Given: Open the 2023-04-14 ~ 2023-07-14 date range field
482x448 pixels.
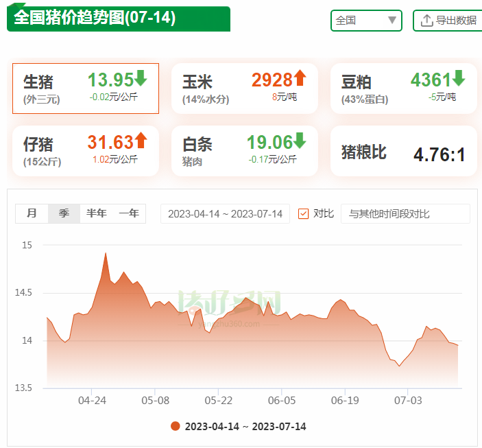Looking at the screenshot, I should tap(225, 213).
